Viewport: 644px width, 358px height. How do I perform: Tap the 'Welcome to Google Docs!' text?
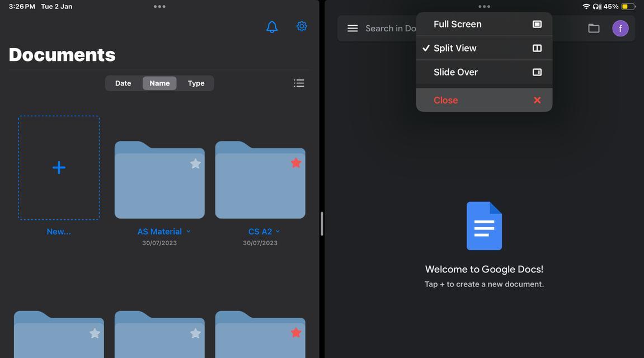click(484, 269)
